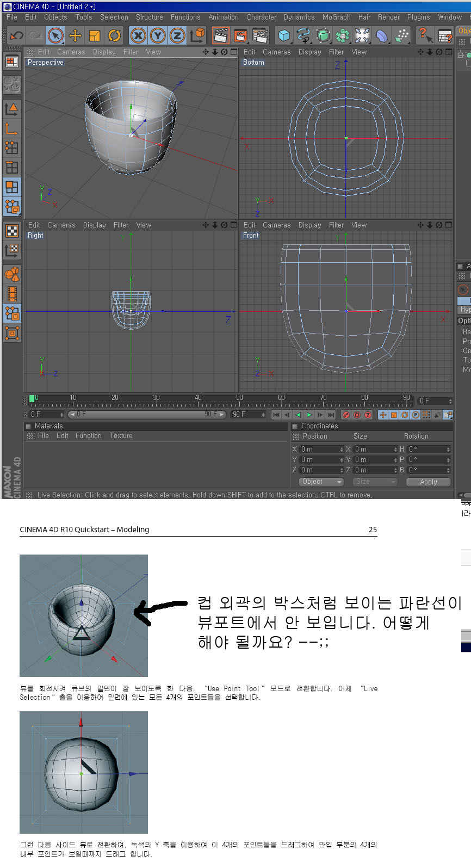
Task: Toggle world/object coordinate system icon
Action: [x=198, y=35]
